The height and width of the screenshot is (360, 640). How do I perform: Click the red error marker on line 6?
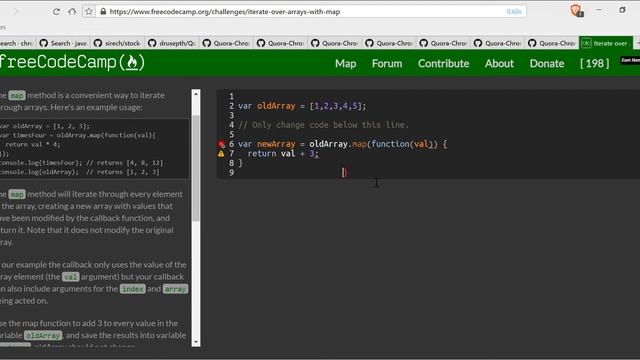tap(221, 144)
